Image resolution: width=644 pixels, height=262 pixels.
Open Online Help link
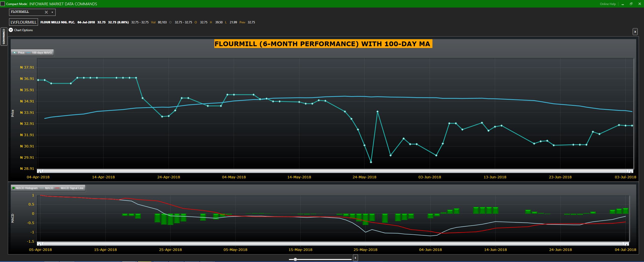point(608,4)
